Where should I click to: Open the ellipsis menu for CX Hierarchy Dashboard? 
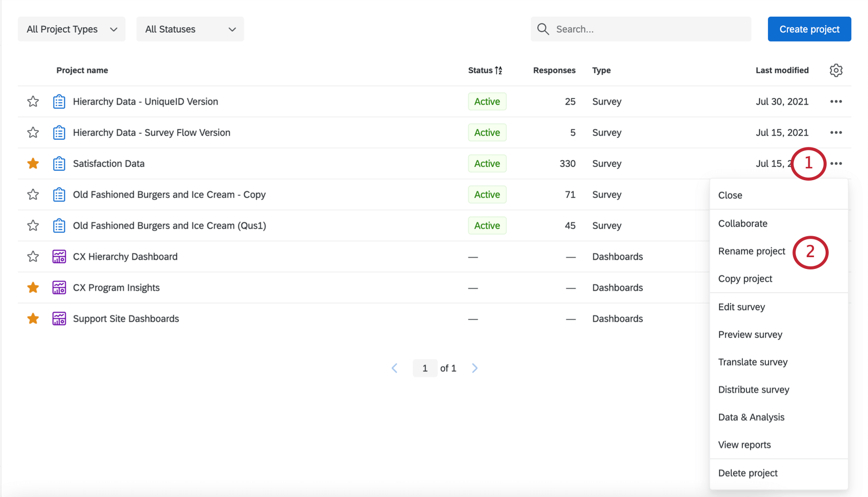[x=836, y=257]
